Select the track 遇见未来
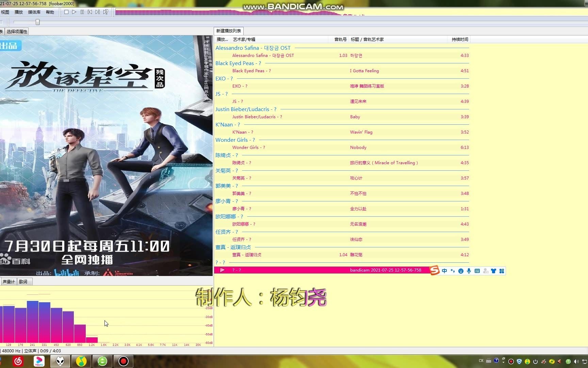 (342, 102)
